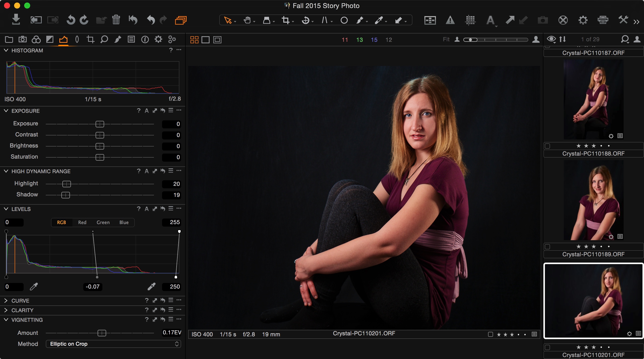Tick the checkbox above Crystal-PC110188.ORF

click(547, 146)
